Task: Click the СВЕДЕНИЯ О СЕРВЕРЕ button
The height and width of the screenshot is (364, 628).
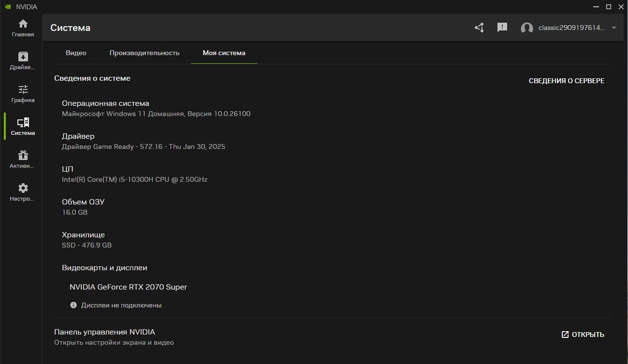Action: click(567, 81)
